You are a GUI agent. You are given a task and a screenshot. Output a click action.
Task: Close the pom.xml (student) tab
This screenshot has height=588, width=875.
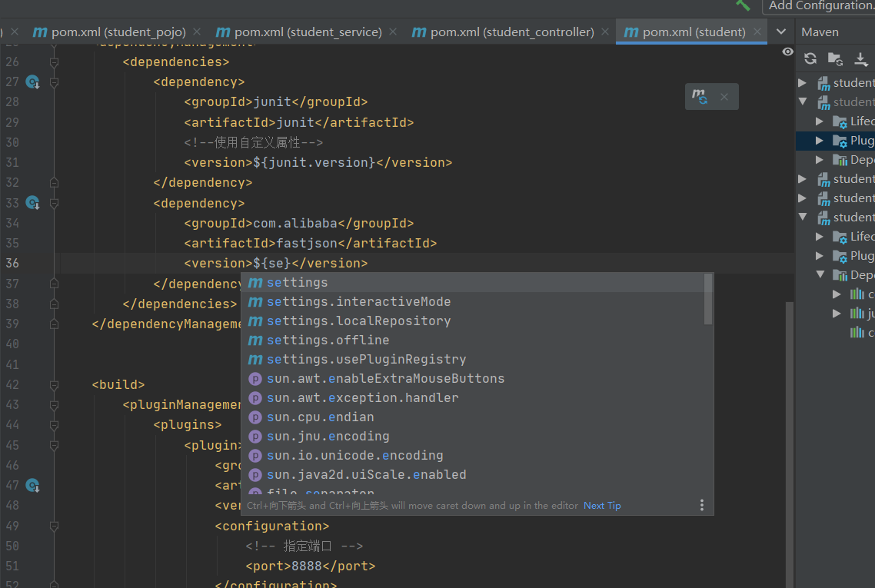(757, 32)
